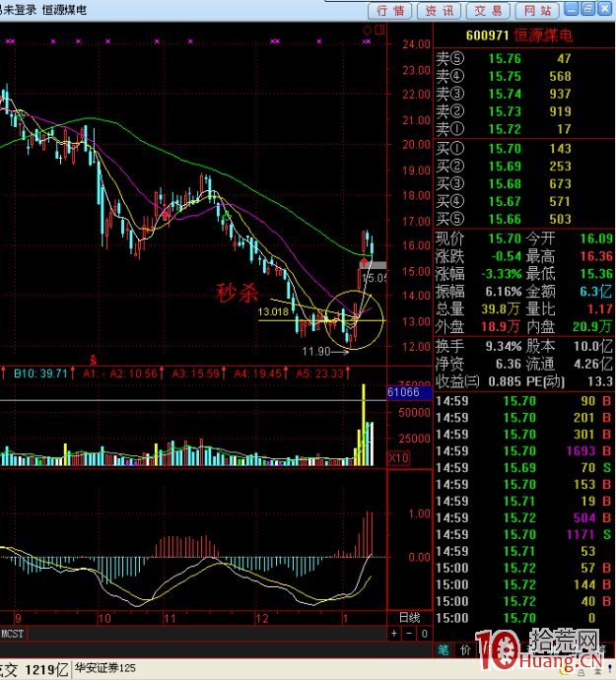Click the 买④ price 15.67
The image size is (616, 680).
click(x=505, y=201)
